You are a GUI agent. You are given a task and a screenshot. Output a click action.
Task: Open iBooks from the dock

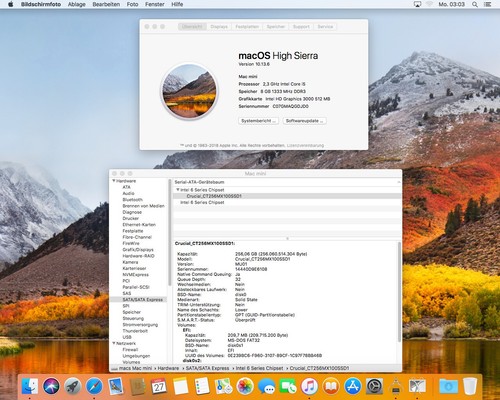pos(331,386)
